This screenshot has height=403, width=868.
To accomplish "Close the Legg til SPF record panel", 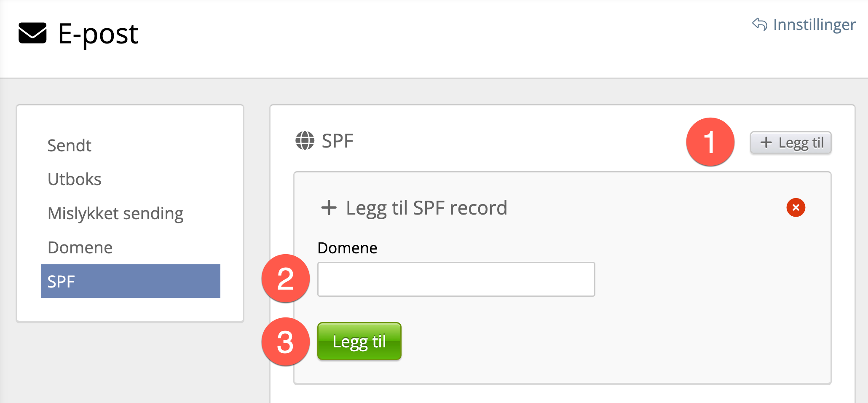I will pos(796,207).
